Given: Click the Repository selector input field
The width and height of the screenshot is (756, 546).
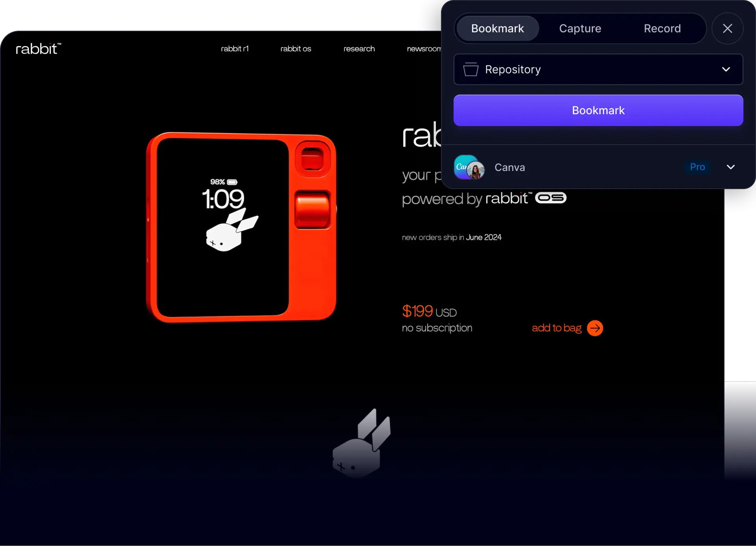Looking at the screenshot, I should (598, 69).
